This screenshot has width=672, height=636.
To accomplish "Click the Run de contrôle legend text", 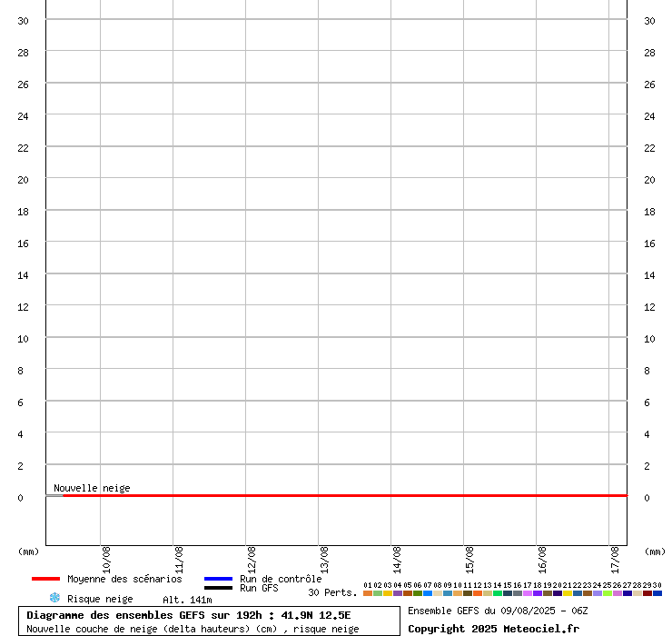I will click(x=281, y=579).
